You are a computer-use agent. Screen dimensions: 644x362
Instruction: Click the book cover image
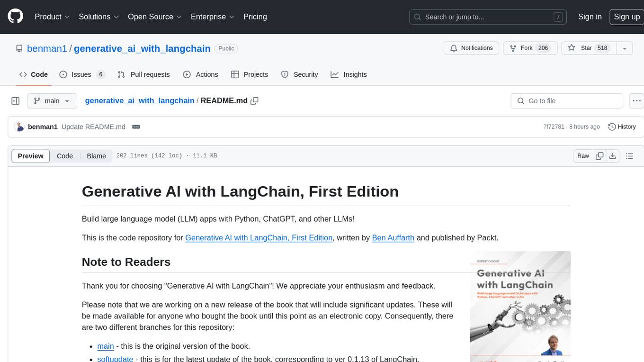point(520,306)
